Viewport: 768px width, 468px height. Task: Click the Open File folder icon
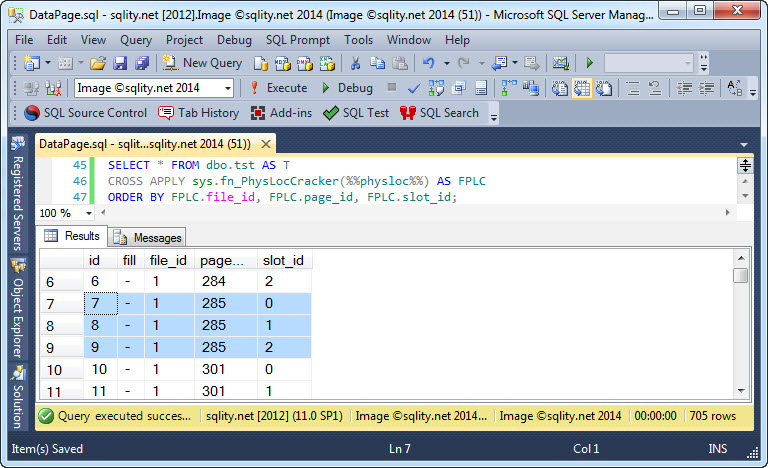(98, 63)
